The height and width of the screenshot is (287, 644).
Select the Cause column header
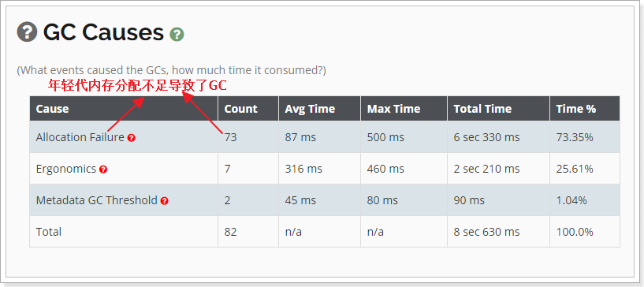[52, 109]
